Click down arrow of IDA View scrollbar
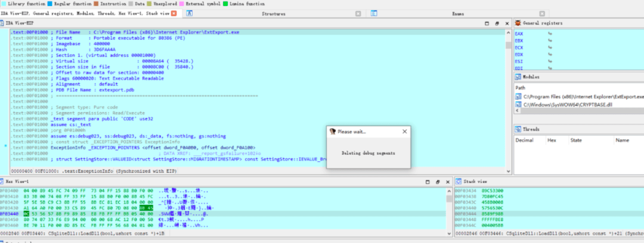This screenshot has width=644, height=243. point(508,172)
